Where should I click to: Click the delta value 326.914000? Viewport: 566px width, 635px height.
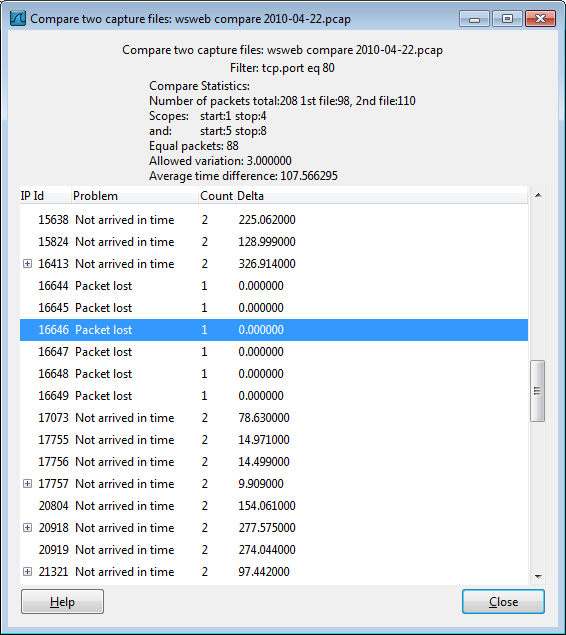[267, 264]
